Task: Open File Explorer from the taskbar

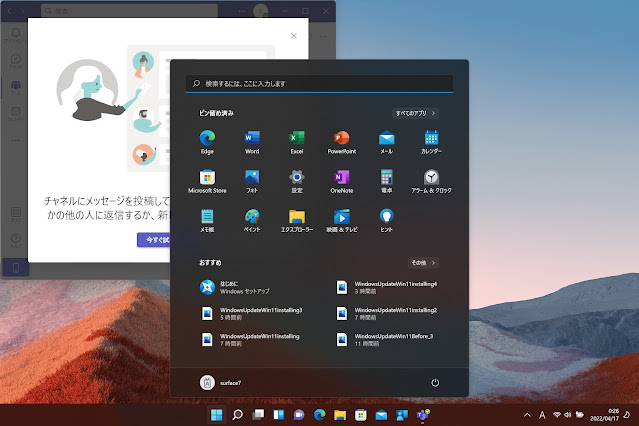Action: (340, 415)
